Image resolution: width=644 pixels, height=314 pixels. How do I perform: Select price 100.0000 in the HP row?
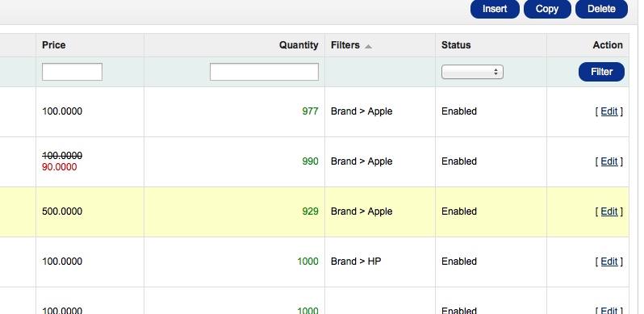click(62, 262)
